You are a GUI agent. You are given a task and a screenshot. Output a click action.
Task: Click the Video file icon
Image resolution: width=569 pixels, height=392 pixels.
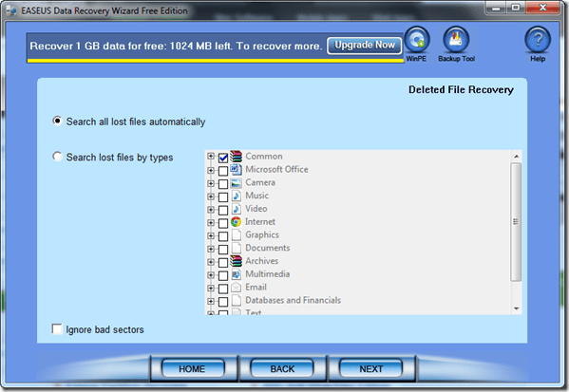236,209
